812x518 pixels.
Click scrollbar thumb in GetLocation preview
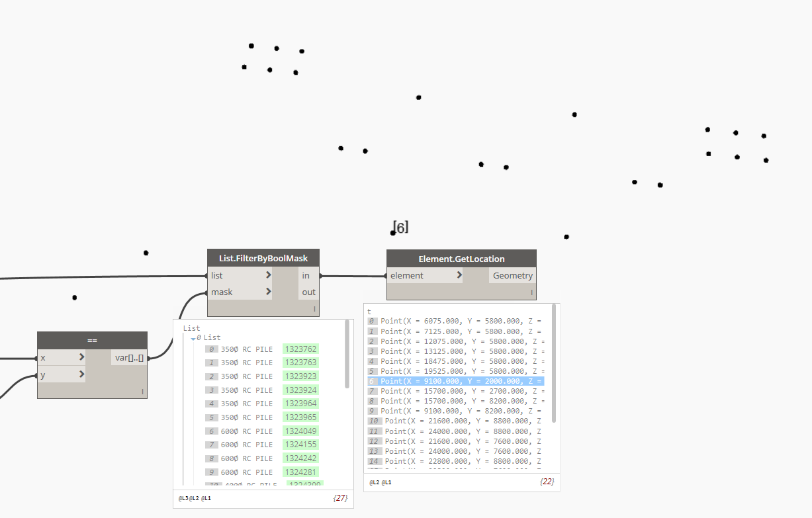[554, 363]
